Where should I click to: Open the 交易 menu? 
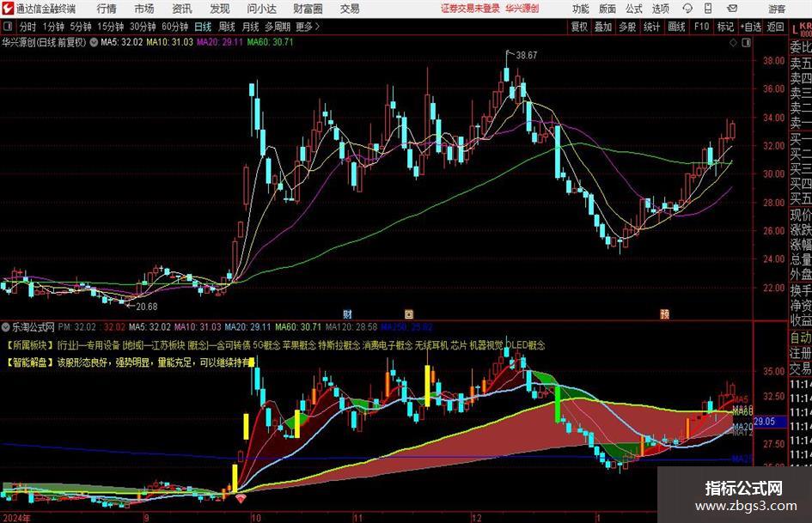point(350,9)
